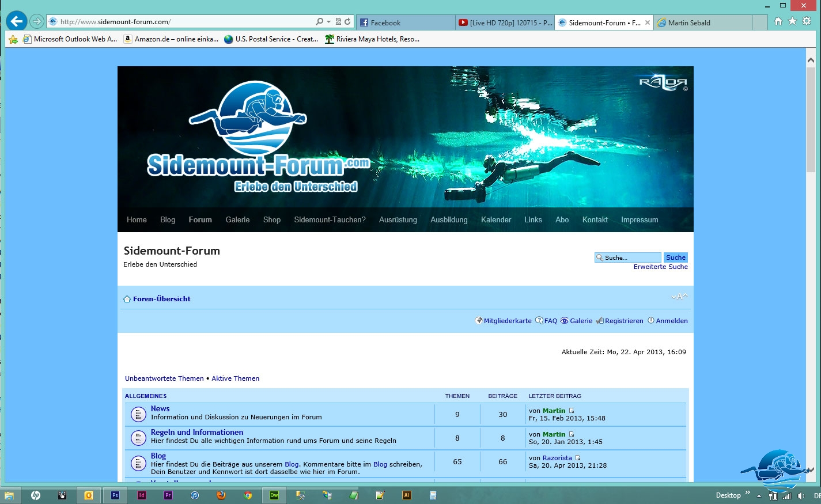Expand the taskbar Desktop toolbar chevron
Viewport: 821px width, 504px height.
pyautogui.click(x=748, y=492)
